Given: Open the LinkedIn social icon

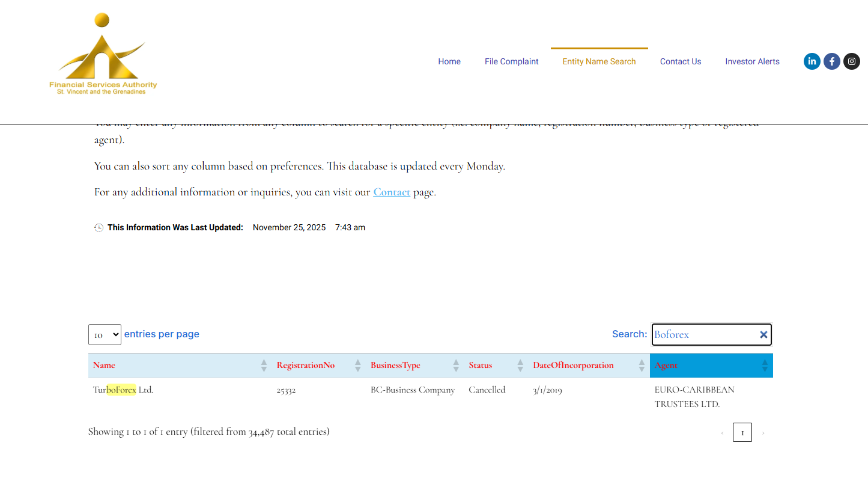Looking at the screenshot, I should pos(812,61).
